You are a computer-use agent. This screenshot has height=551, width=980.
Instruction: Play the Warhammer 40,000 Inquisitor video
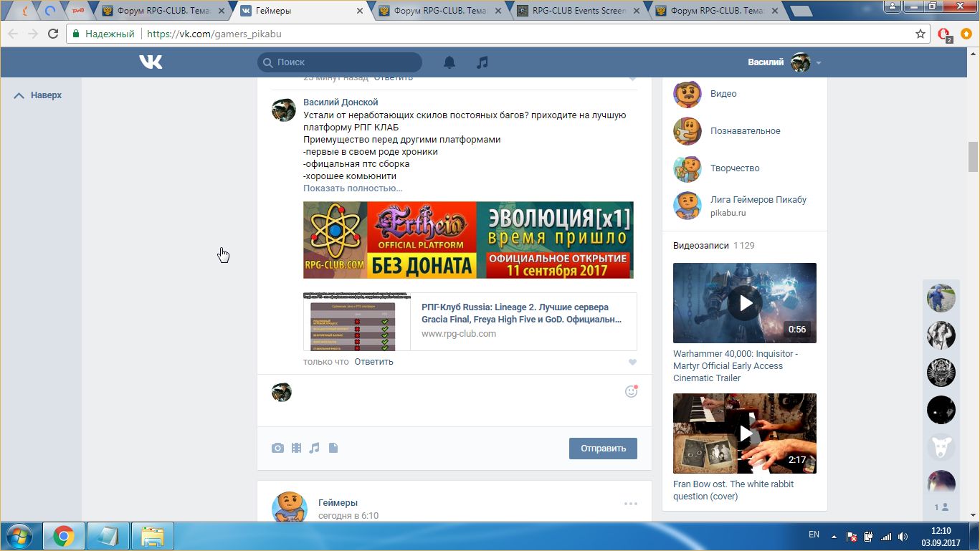pos(745,303)
